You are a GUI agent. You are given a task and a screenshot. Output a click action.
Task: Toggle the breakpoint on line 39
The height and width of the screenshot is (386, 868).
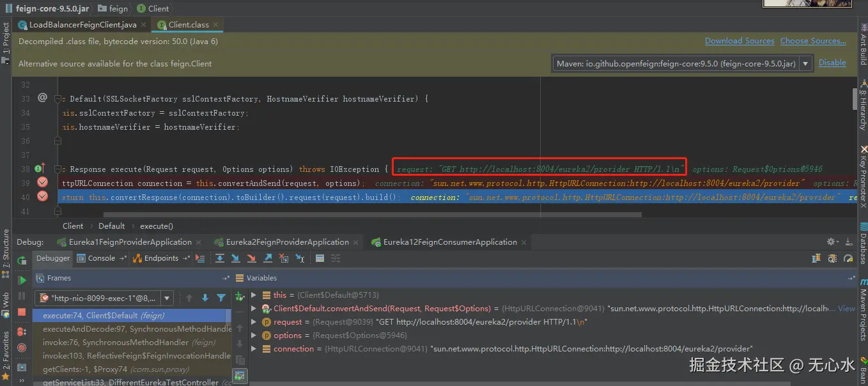42,182
